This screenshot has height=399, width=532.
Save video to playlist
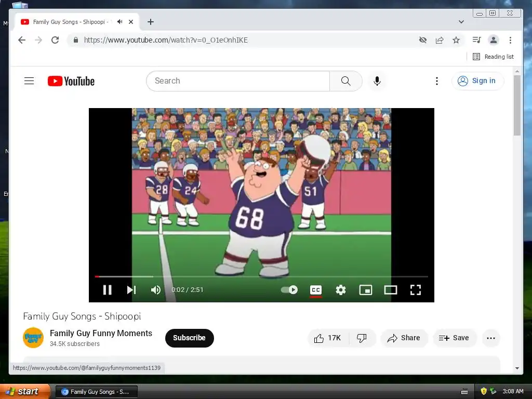click(x=454, y=338)
